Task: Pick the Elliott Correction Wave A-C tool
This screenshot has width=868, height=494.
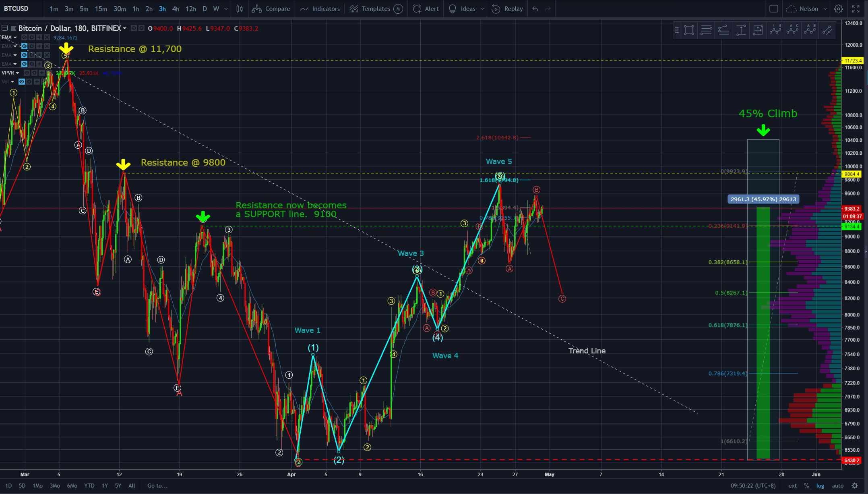Action: (x=793, y=30)
